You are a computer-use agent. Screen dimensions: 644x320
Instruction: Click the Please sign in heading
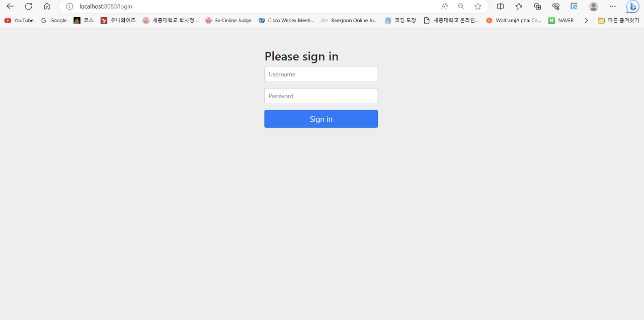[301, 56]
